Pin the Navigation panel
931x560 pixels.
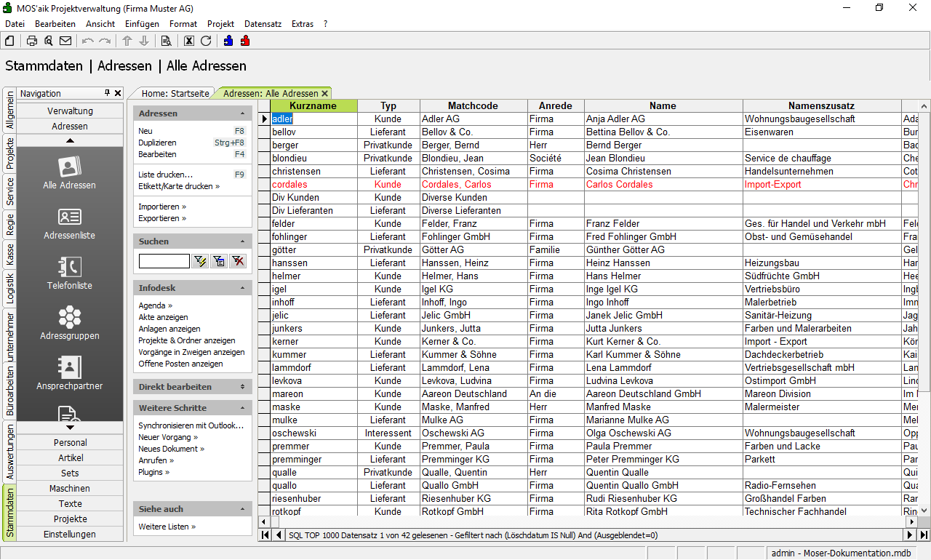tap(108, 93)
